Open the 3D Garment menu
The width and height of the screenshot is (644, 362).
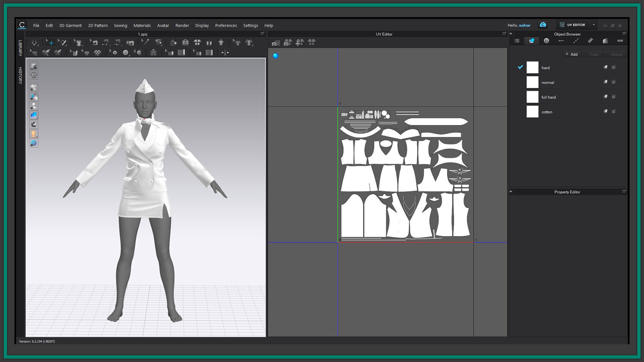click(70, 25)
